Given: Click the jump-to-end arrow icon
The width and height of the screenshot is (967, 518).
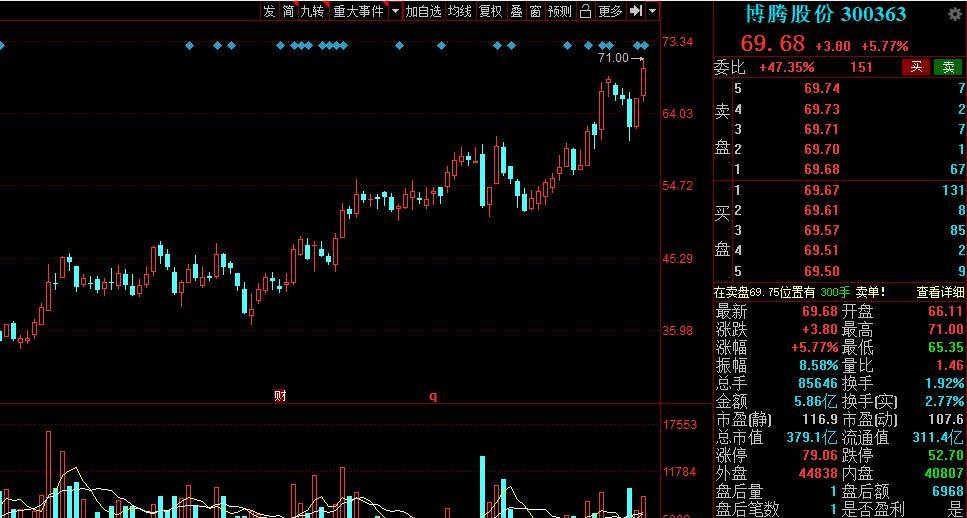Looking at the screenshot, I should point(636,11).
